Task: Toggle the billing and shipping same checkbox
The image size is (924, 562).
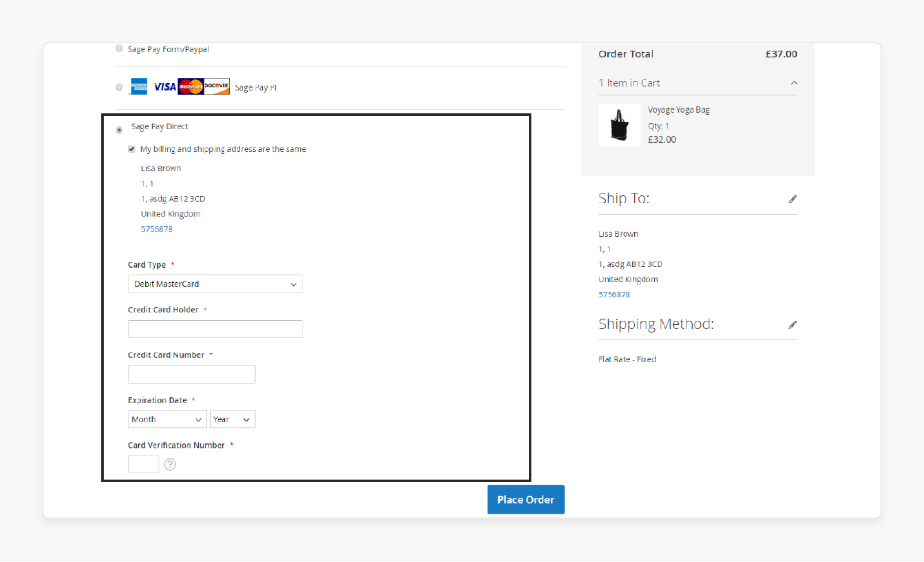Action: (x=132, y=149)
